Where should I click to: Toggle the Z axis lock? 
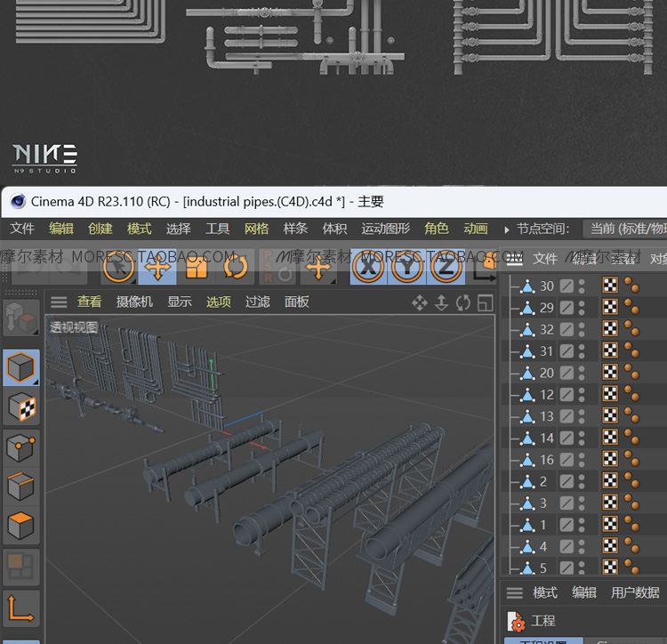446,267
